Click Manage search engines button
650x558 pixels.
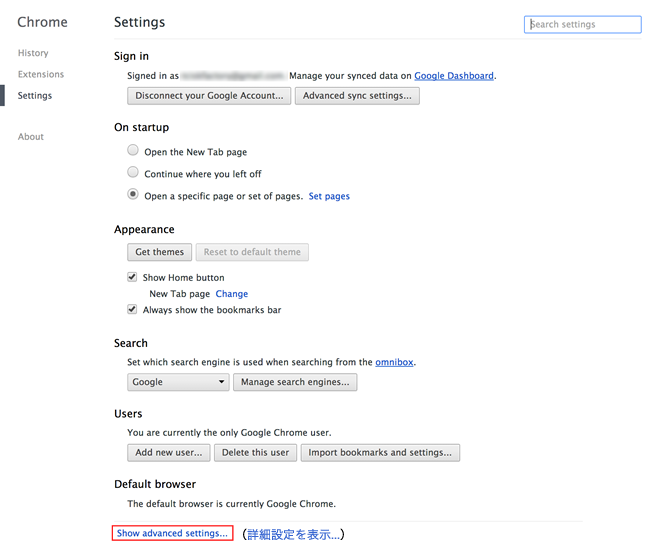295,382
